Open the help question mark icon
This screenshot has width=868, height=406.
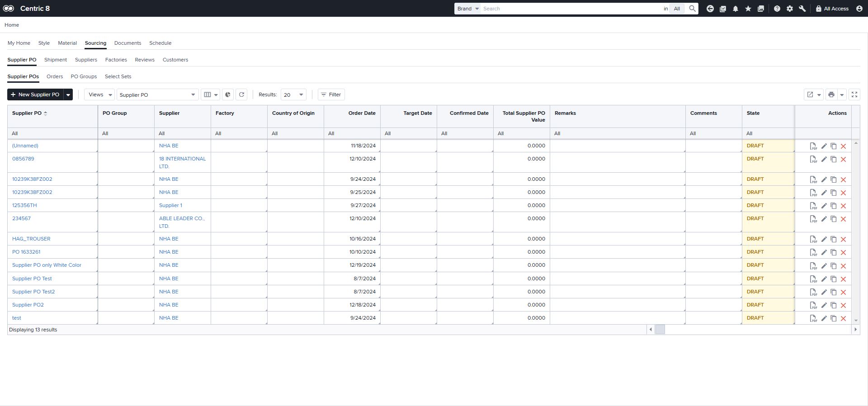(x=777, y=9)
